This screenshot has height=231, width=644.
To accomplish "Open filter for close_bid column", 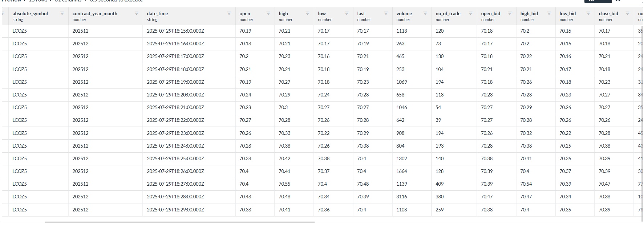I will tap(628, 13).
